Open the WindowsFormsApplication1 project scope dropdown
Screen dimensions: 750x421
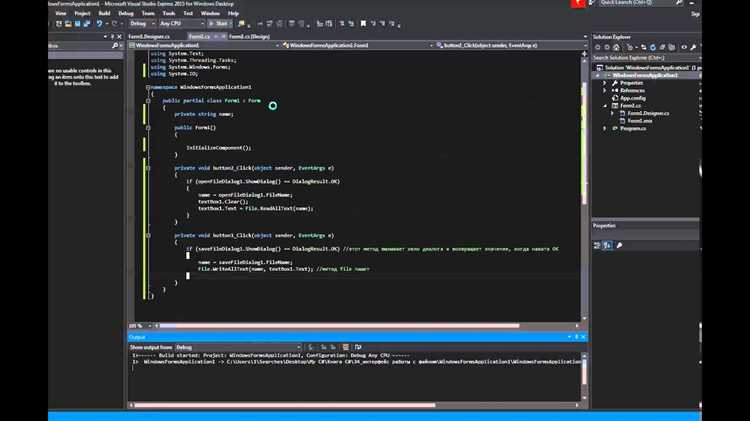204,45
